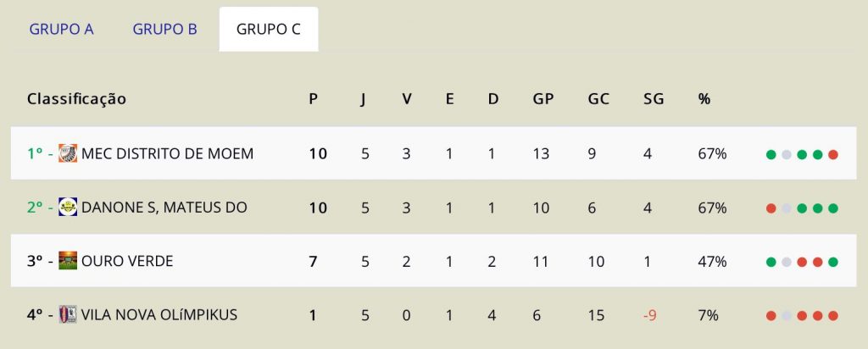Click the last red result dot for MEC Distrito
Image resolution: width=868 pixels, height=349 pixels.
point(832,155)
